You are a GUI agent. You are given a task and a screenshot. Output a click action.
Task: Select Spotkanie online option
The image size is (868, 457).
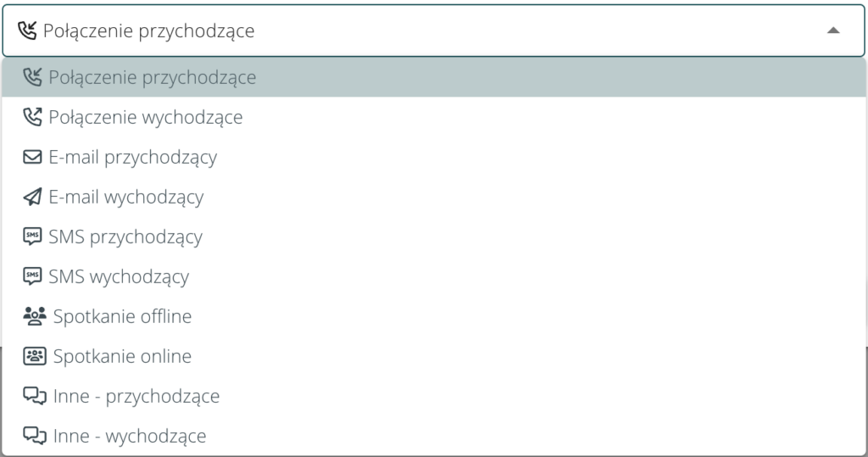click(x=122, y=357)
